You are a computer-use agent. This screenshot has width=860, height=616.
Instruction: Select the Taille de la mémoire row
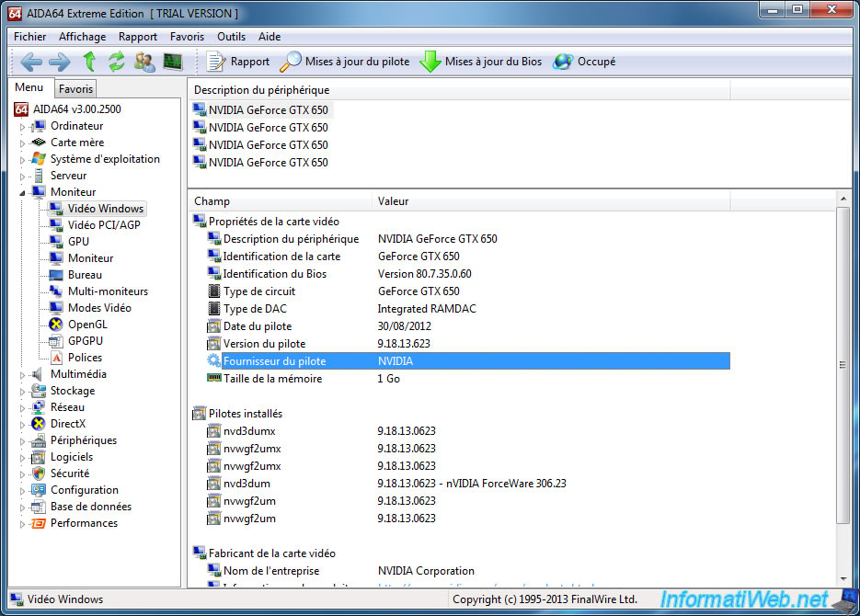[468, 379]
